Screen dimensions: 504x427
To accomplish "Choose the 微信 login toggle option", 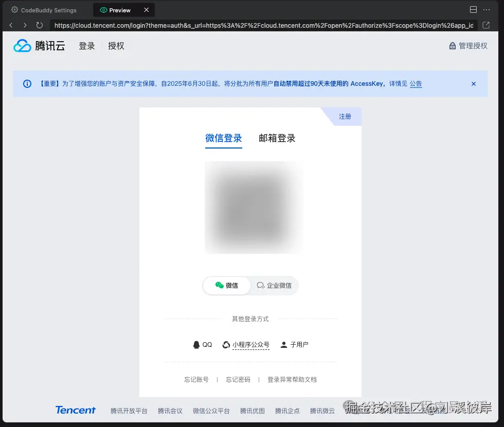I will coord(227,285).
